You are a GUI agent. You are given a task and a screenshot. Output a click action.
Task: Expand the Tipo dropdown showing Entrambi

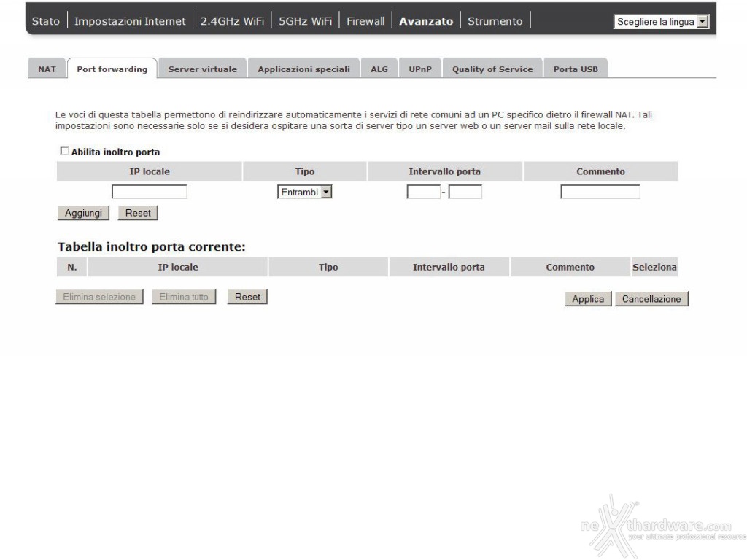[x=304, y=192]
